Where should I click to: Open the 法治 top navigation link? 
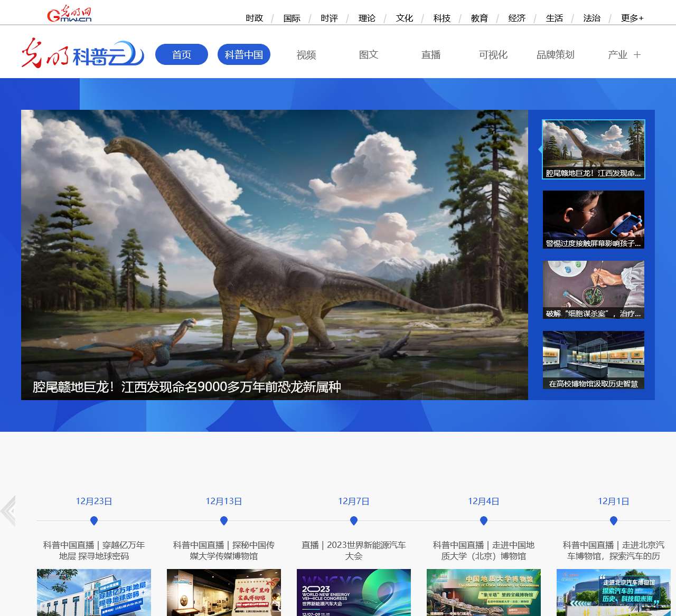click(592, 18)
